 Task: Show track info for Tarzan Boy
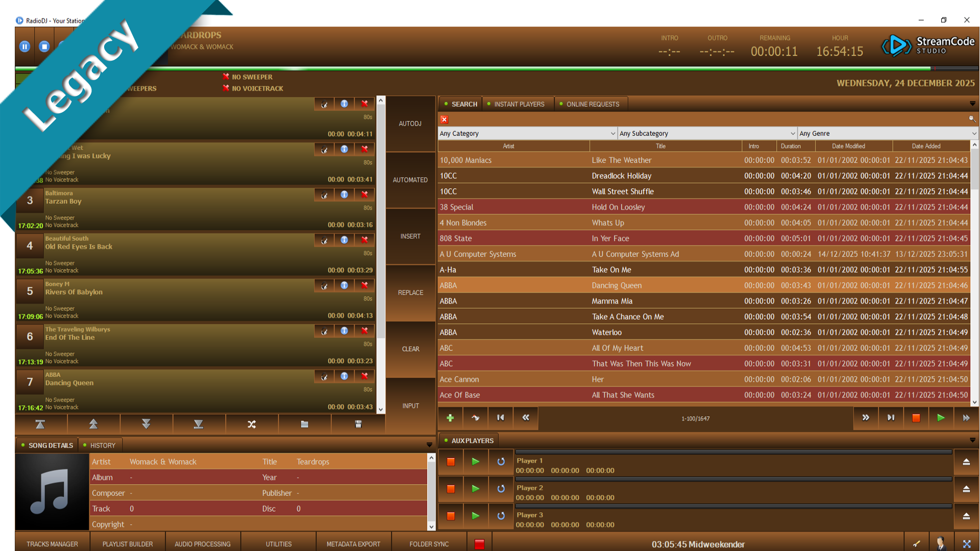point(345,194)
